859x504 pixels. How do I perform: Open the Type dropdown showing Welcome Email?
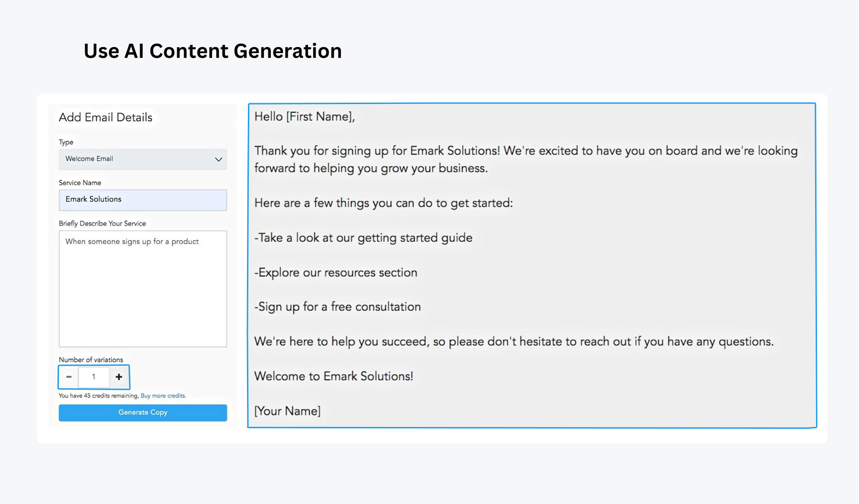pos(143,159)
